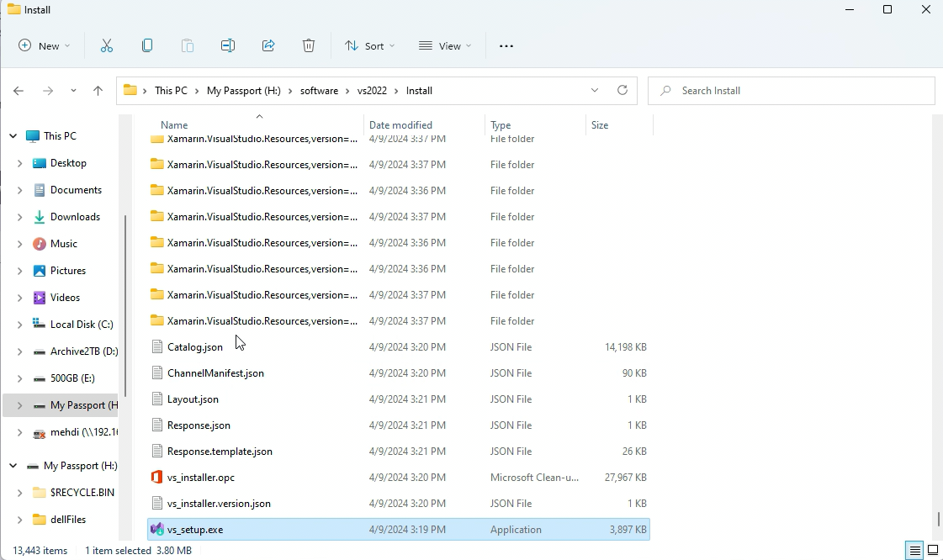
Task: Open recent locations dropdown arrow
Action: 73,91
